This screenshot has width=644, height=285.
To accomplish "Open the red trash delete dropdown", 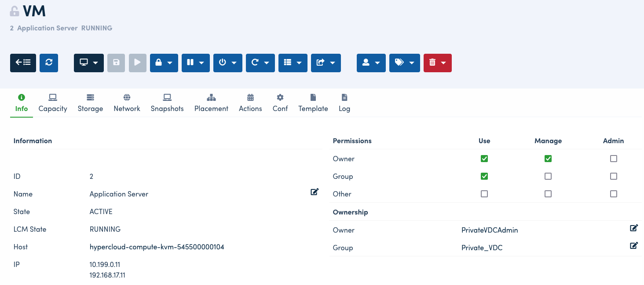I will click(x=437, y=63).
